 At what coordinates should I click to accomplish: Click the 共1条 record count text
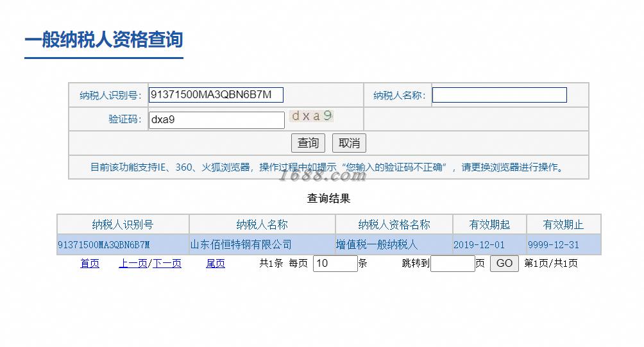pyautogui.click(x=271, y=264)
